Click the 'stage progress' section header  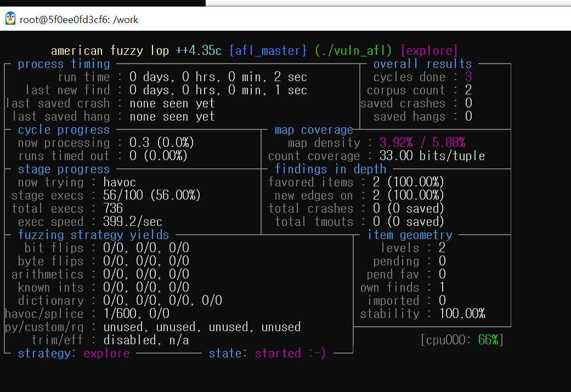click(x=64, y=169)
